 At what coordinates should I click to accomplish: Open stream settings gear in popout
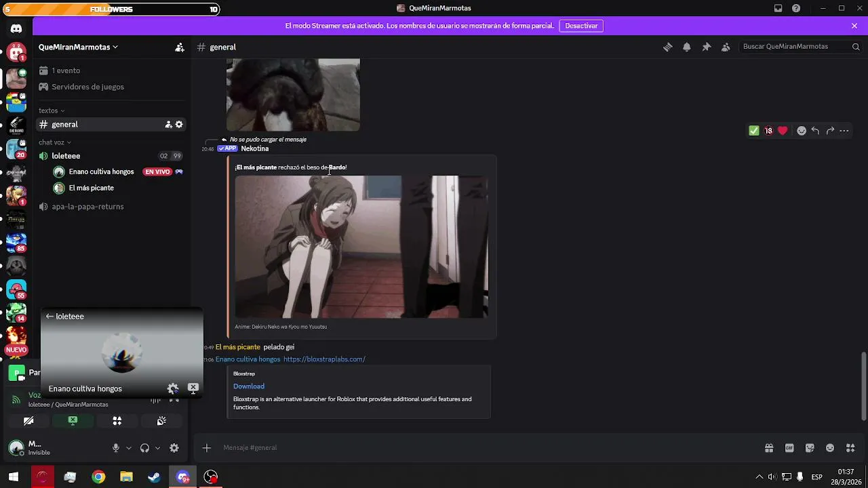tap(173, 388)
